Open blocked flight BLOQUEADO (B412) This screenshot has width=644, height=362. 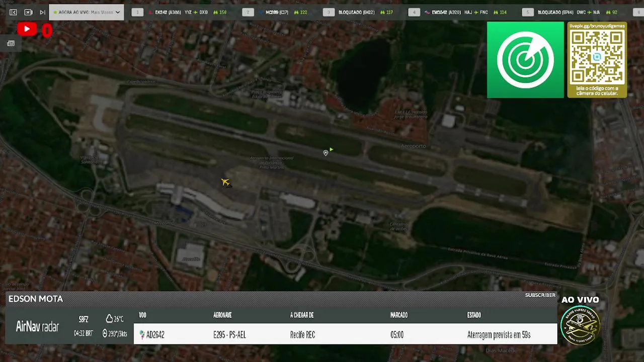coord(356,12)
